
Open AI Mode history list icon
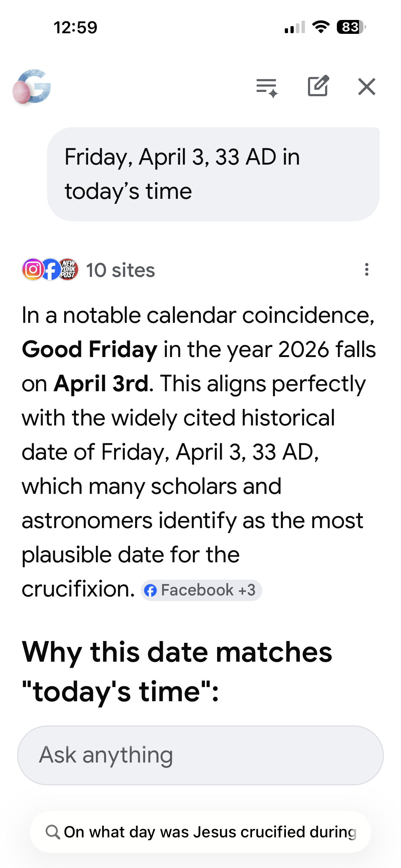267,87
